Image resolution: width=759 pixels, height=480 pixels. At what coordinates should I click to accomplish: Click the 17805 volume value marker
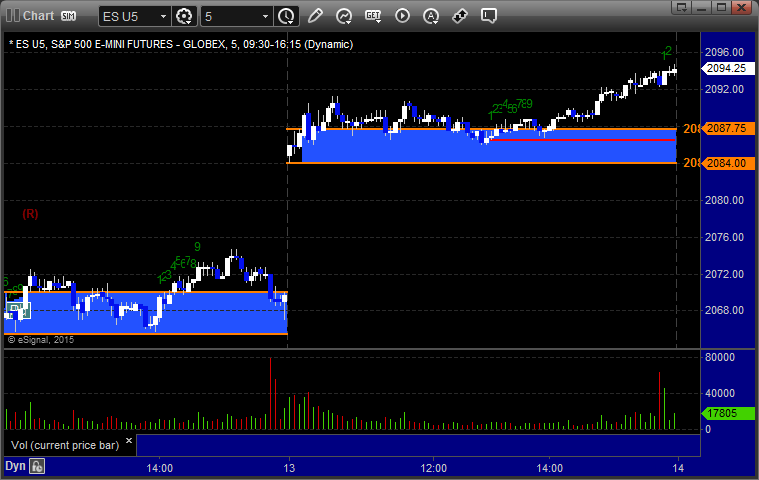point(728,413)
